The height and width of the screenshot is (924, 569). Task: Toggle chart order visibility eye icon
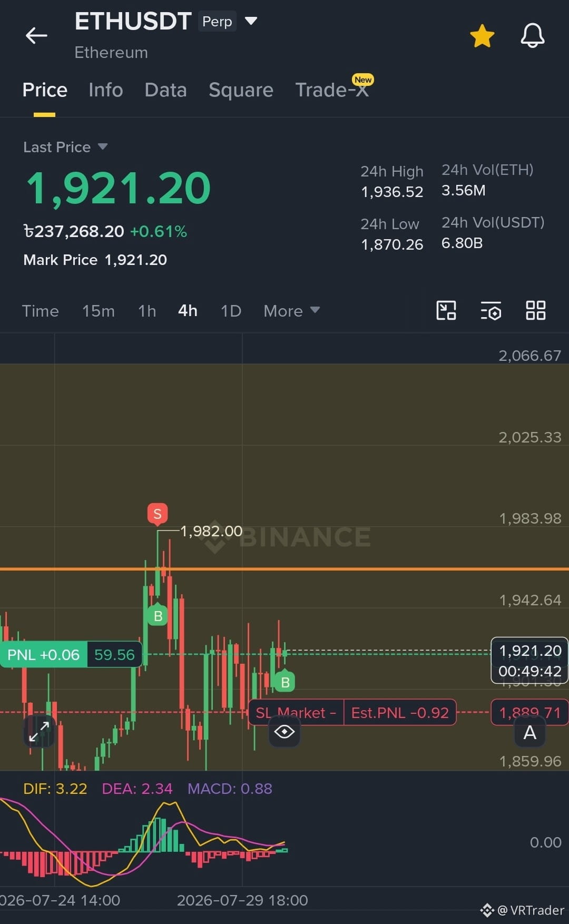[x=284, y=732]
